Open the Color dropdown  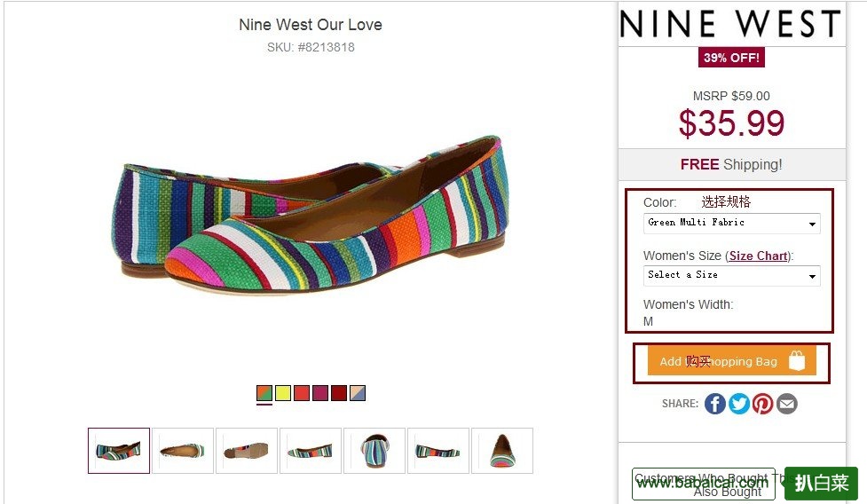pos(731,223)
